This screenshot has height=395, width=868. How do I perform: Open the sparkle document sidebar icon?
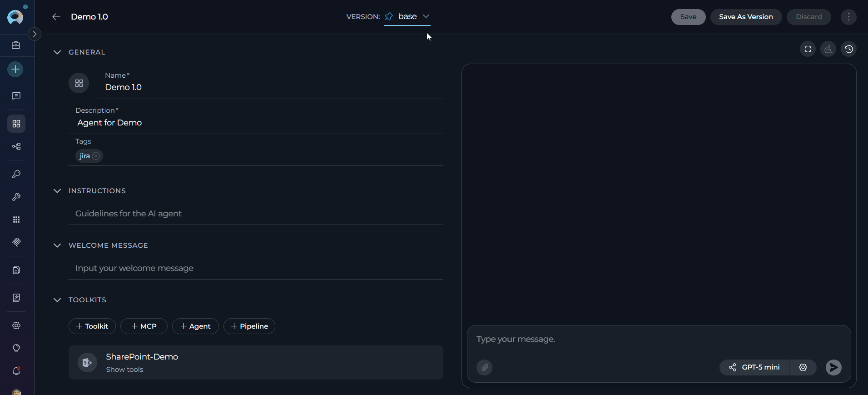point(16,298)
